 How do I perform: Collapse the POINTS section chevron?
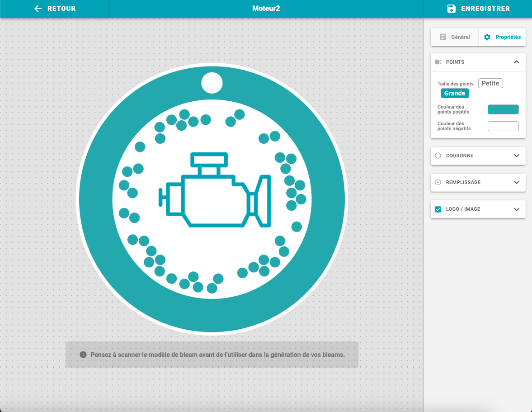[516, 62]
